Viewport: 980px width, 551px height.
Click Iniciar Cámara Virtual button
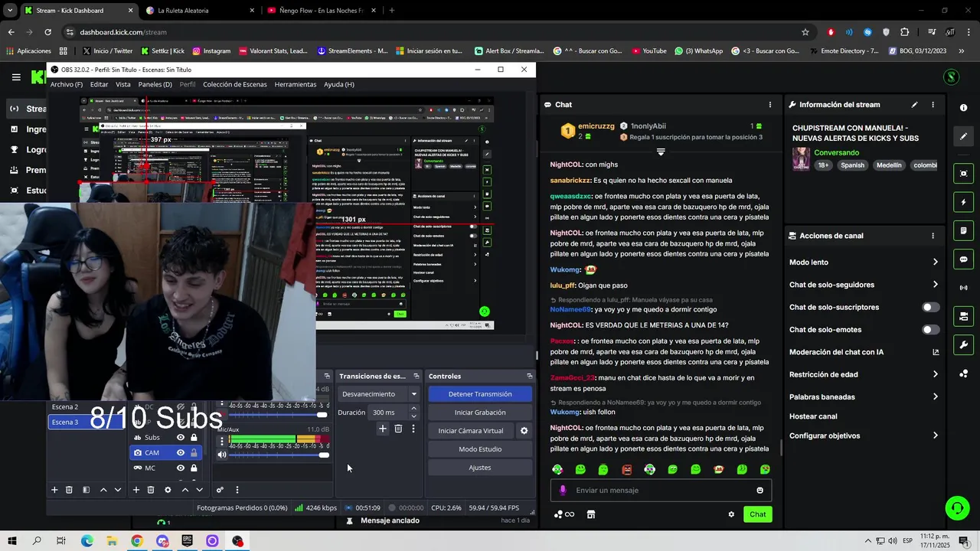click(471, 431)
